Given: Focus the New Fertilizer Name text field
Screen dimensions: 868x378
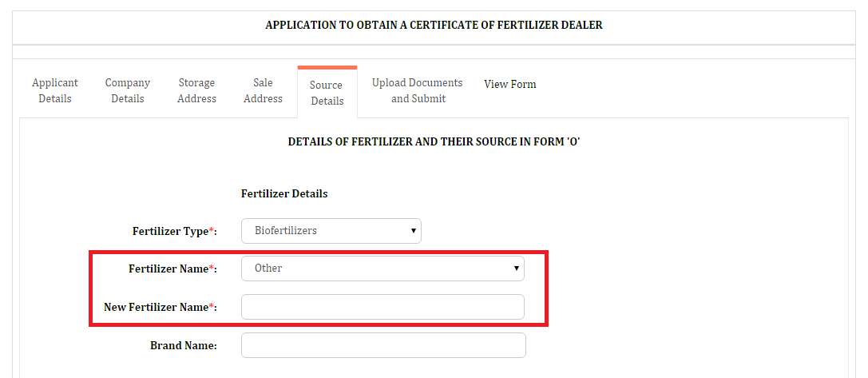Looking at the screenshot, I should [x=382, y=307].
